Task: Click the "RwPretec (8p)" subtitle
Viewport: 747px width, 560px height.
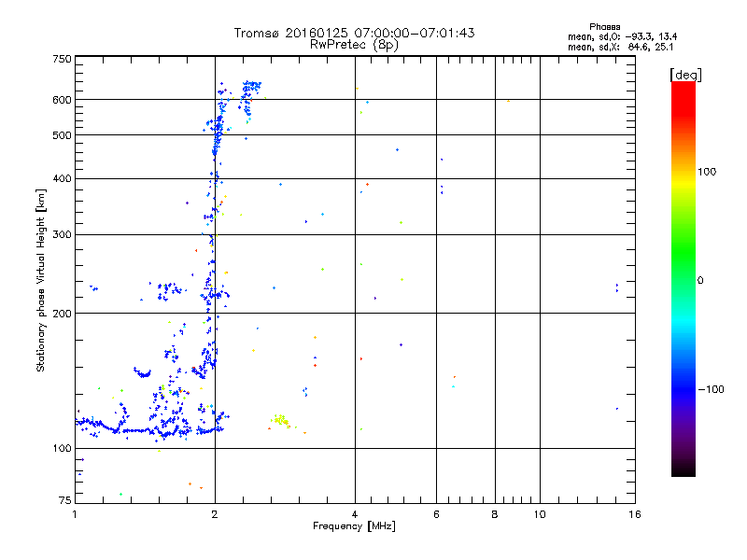Action: (x=354, y=45)
